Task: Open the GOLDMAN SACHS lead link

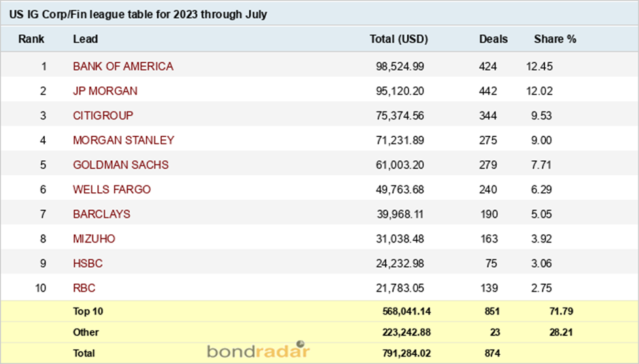Action: (120, 165)
